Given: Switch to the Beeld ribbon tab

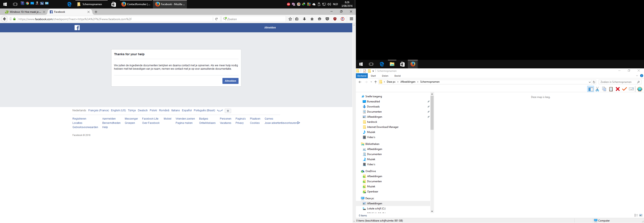Looking at the screenshot, I should (397, 76).
